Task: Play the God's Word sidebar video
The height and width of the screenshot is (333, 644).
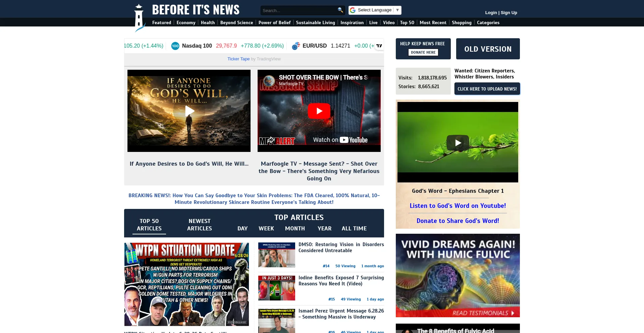Action: 458,143
